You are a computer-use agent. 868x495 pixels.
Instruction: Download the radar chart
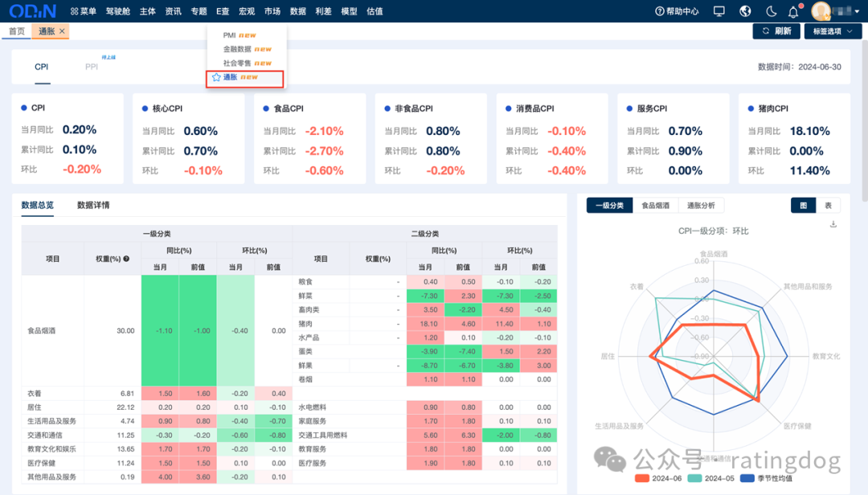(833, 224)
